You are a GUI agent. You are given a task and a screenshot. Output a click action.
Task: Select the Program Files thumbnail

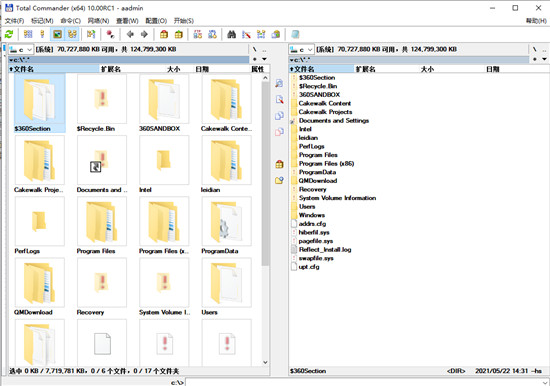(x=102, y=225)
